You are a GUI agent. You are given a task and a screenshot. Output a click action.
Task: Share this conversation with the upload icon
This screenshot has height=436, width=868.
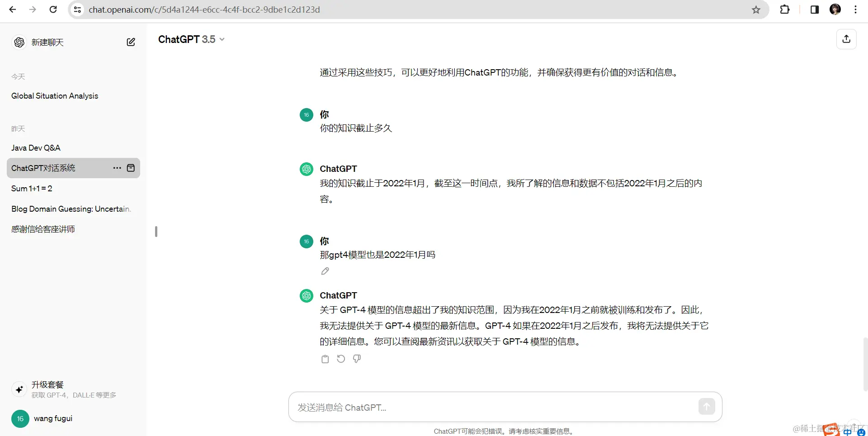[846, 39]
